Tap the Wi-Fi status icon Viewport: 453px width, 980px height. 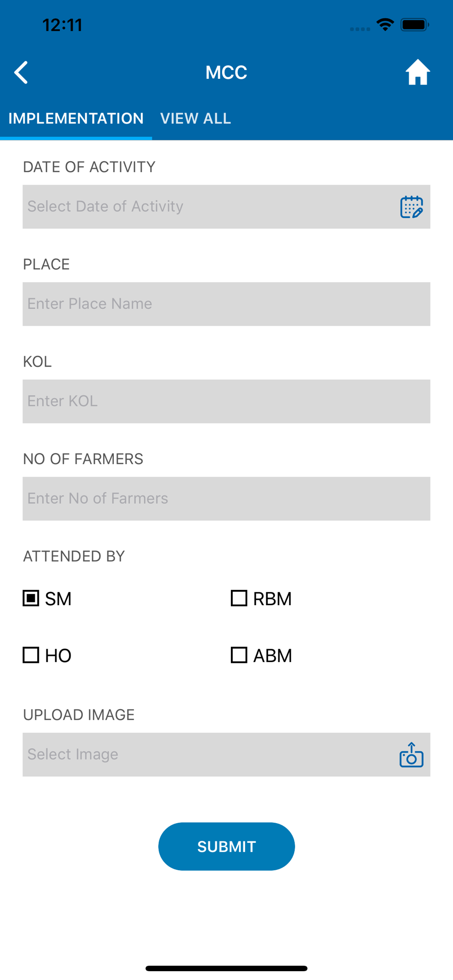tap(385, 24)
